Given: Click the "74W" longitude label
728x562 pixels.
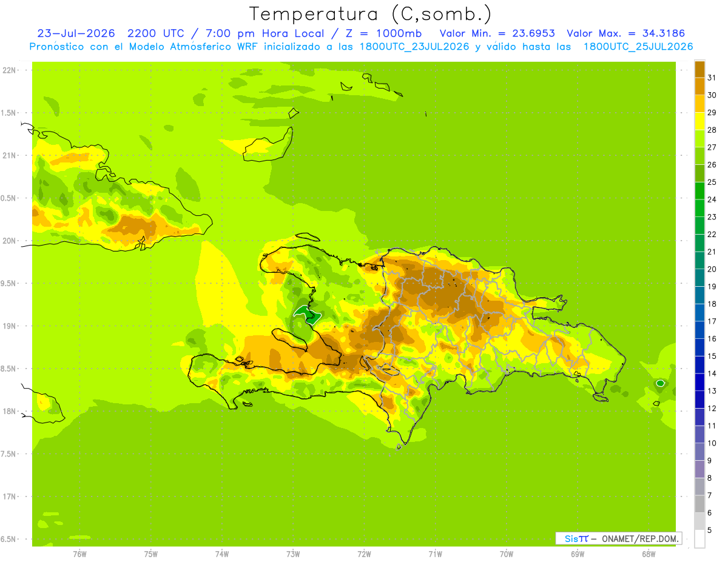Looking at the screenshot, I should tap(222, 554).
